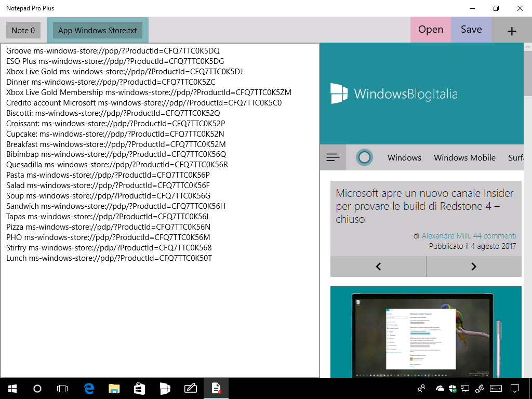Image resolution: width=532 pixels, height=399 pixels.
Task: Open Windows Mobile section on blog
Action: pos(465,158)
